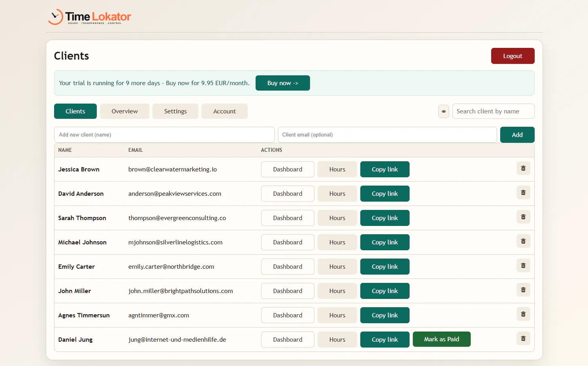The height and width of the screenshot is (366, 588).
Task: Click email jung@internet-und-medienhilfe.de
Action: [x=177, y=339]
